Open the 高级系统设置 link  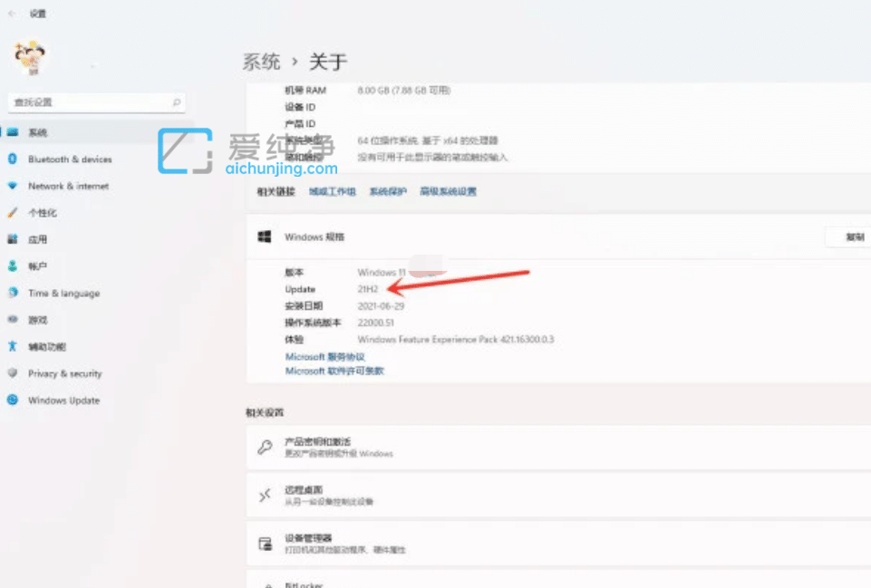click(449, 191)
